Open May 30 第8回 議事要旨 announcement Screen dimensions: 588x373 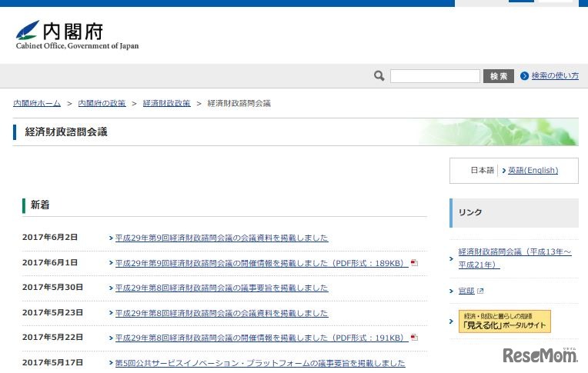click(222, 288)
